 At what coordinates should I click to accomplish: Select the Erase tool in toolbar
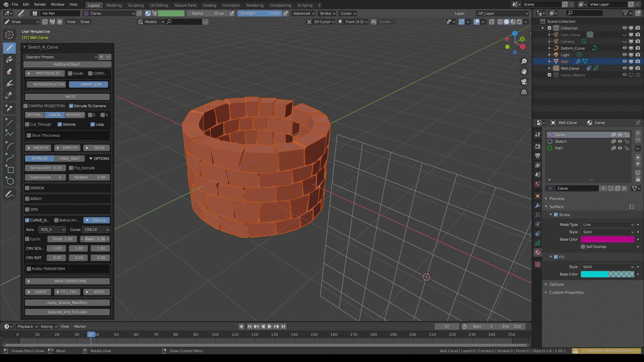pyautogui.click(x=9, y=71)
